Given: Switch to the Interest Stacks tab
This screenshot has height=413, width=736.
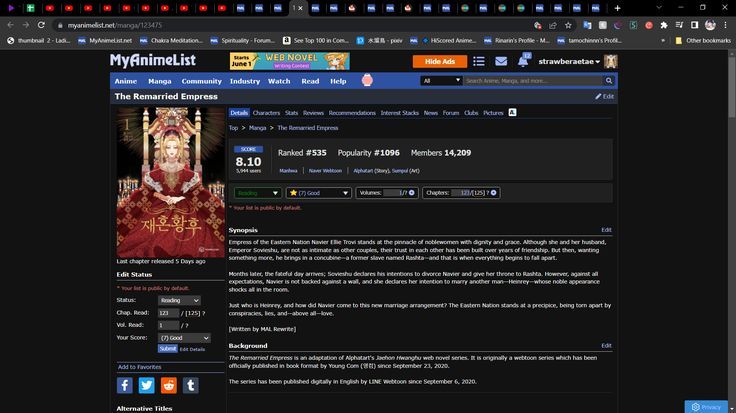Looking at the screenshot, I should [x=399, y=113].
